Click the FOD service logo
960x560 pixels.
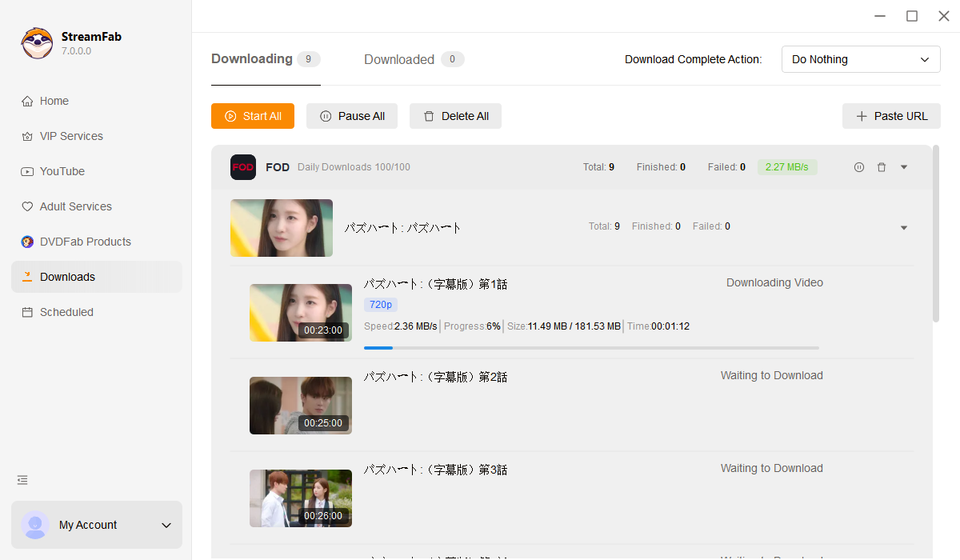[243, 167]
